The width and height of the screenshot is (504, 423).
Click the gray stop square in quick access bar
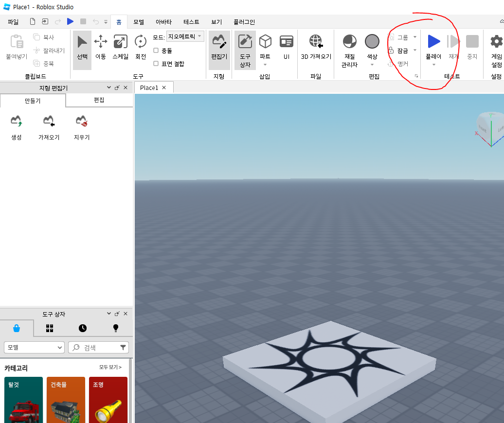pyautogui.click(x=83, y=21)
